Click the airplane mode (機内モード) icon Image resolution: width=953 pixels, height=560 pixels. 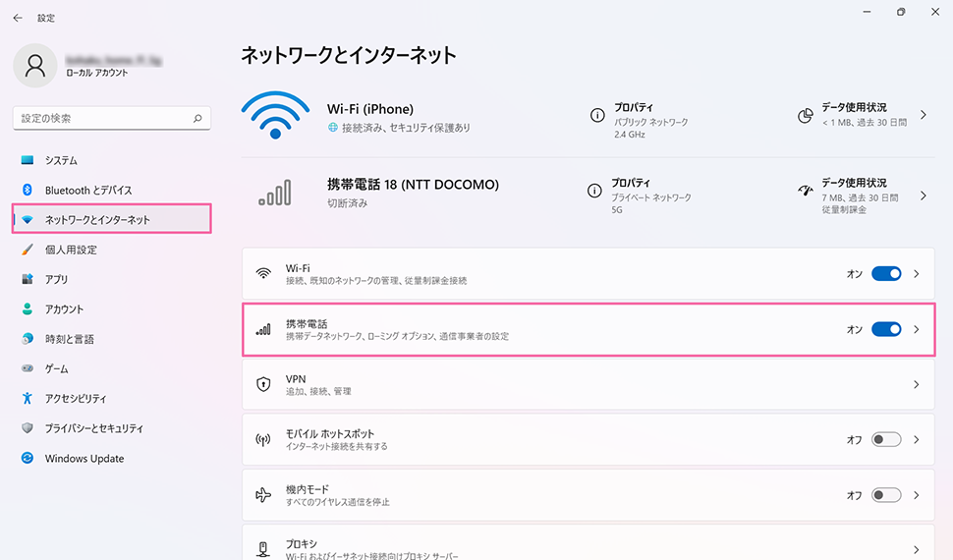263,495
